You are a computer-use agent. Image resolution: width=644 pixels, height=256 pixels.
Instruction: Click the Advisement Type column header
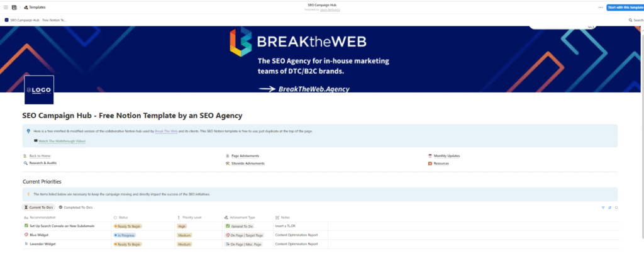240,218
